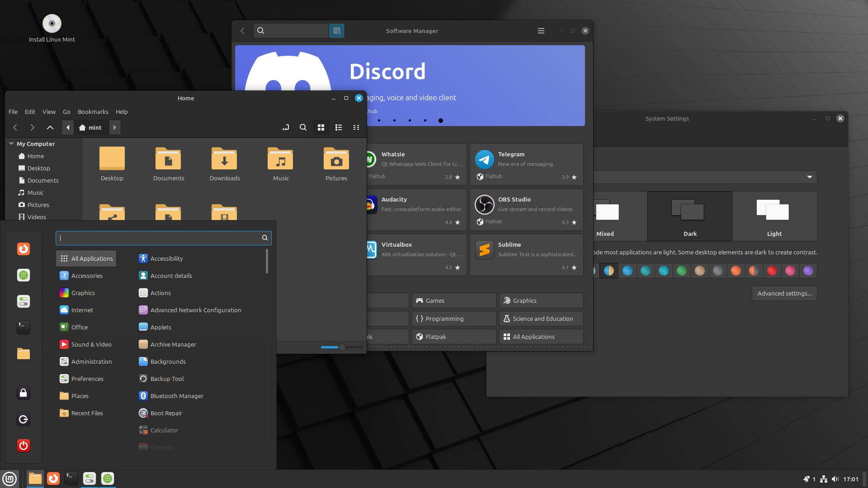Click the right arrow beside the mint path
Screen dimensions: 868x488
(x=115, y=127)
